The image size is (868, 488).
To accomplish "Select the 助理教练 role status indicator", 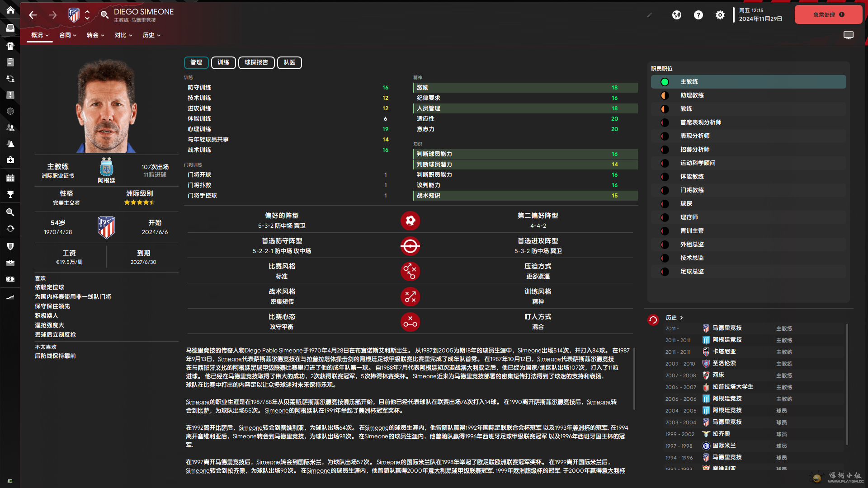I will point(665,95).
